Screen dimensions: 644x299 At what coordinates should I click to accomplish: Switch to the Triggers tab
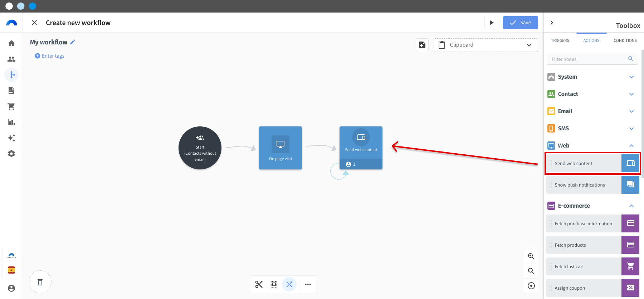coord(560,40)
